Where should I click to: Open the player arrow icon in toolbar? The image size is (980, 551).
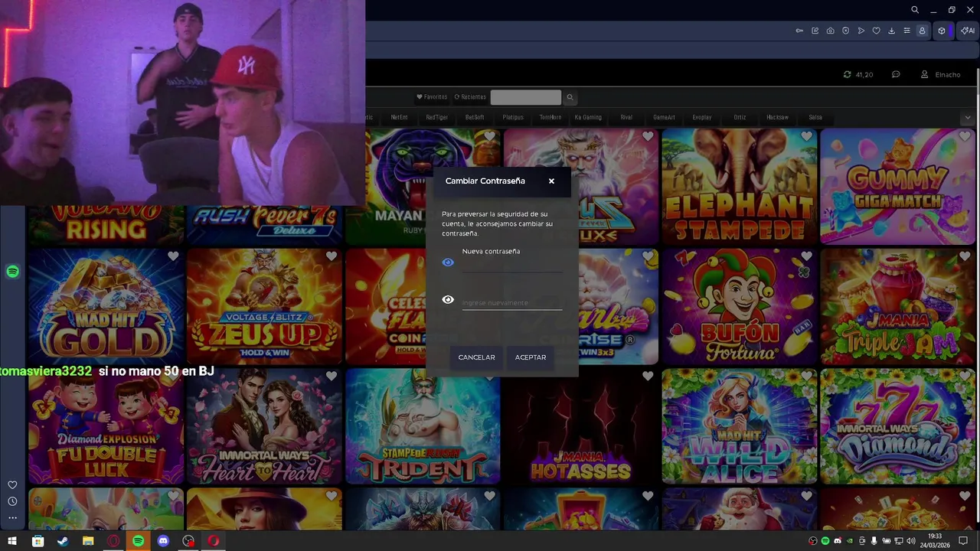(861, 31)
